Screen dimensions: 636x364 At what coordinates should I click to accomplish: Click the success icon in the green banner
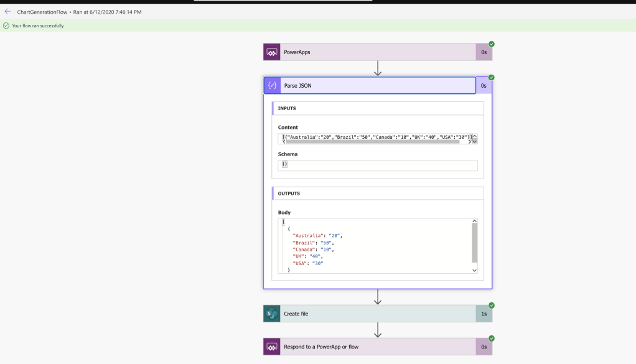pyautogui.click(x=6, y=26)
